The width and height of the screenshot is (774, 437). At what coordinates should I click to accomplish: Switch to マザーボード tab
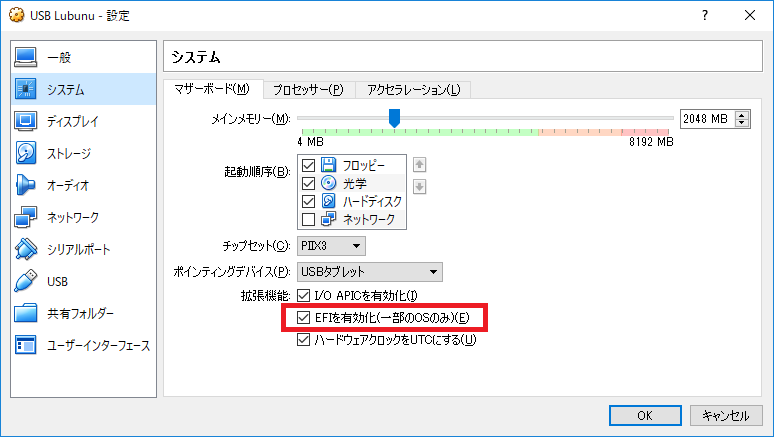(212, 89)
